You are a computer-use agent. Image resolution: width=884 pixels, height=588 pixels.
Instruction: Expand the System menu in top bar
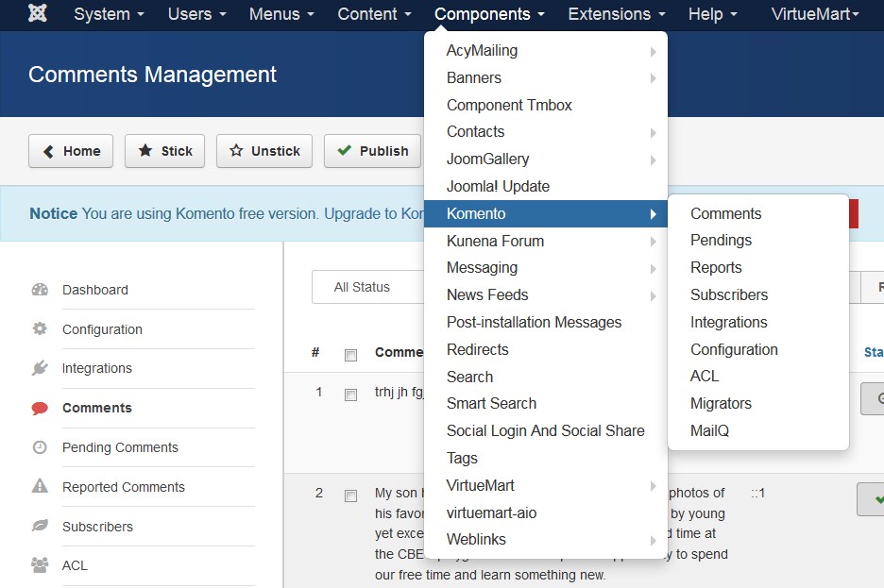109,14
